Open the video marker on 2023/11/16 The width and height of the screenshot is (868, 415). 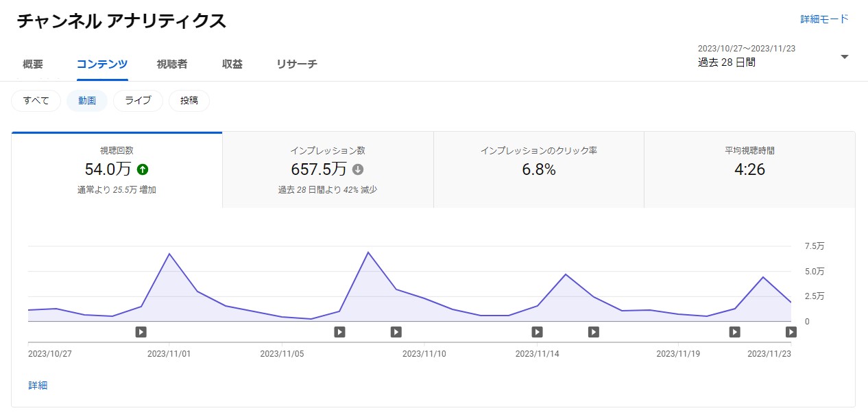[594, 332]
